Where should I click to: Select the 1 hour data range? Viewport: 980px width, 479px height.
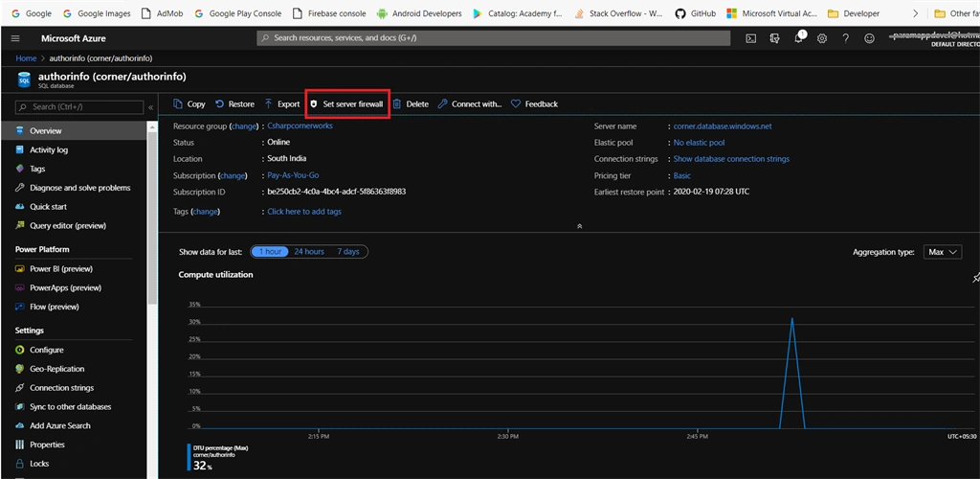pos(270,251)
